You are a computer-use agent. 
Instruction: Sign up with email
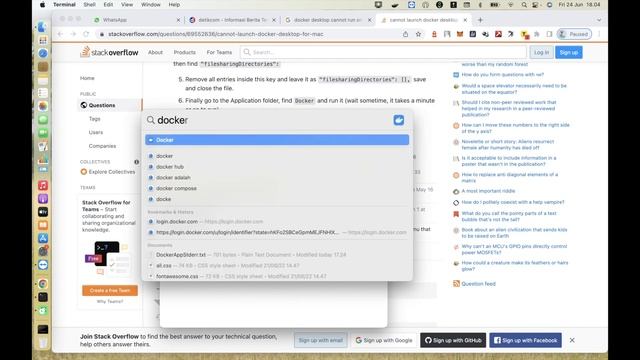[x=320, y=340]
